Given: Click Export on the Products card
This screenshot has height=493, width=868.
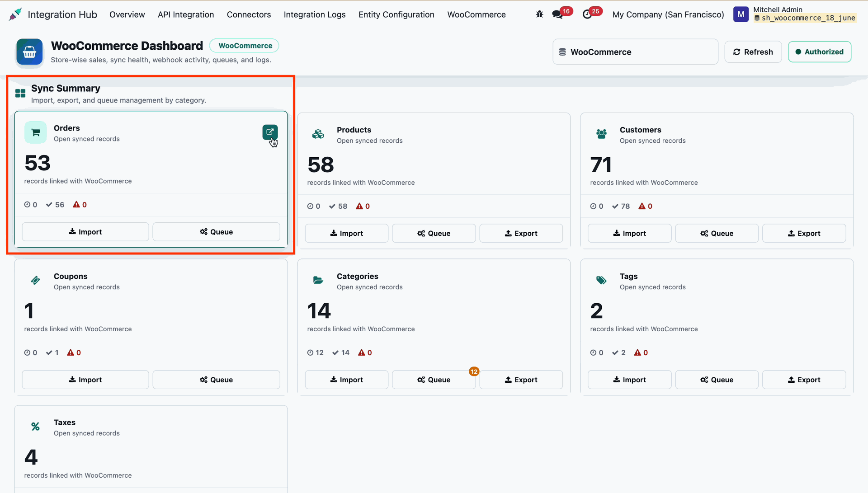Looking at the screenshot, I should 521,234.
